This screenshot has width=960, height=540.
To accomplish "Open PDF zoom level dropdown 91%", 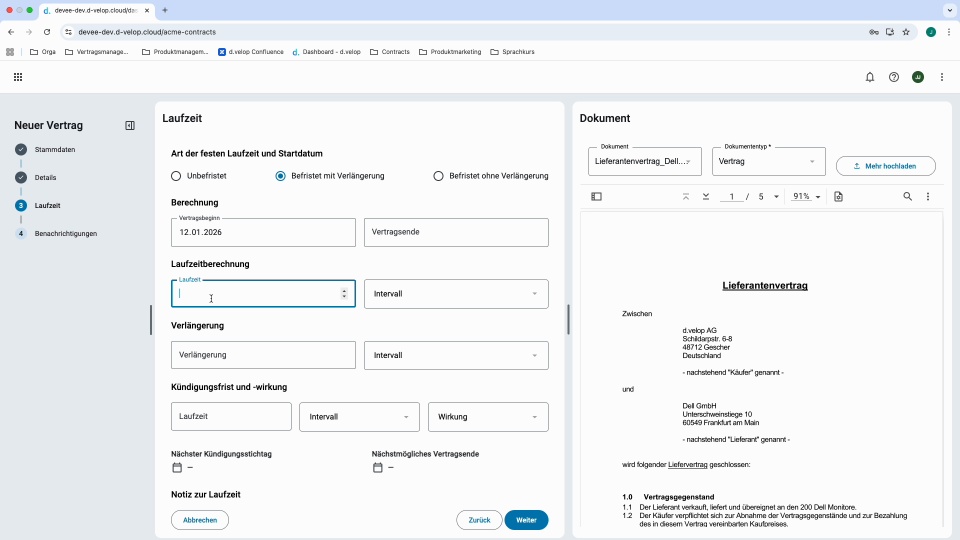I will pyautogui.click(x=806, y=197).
